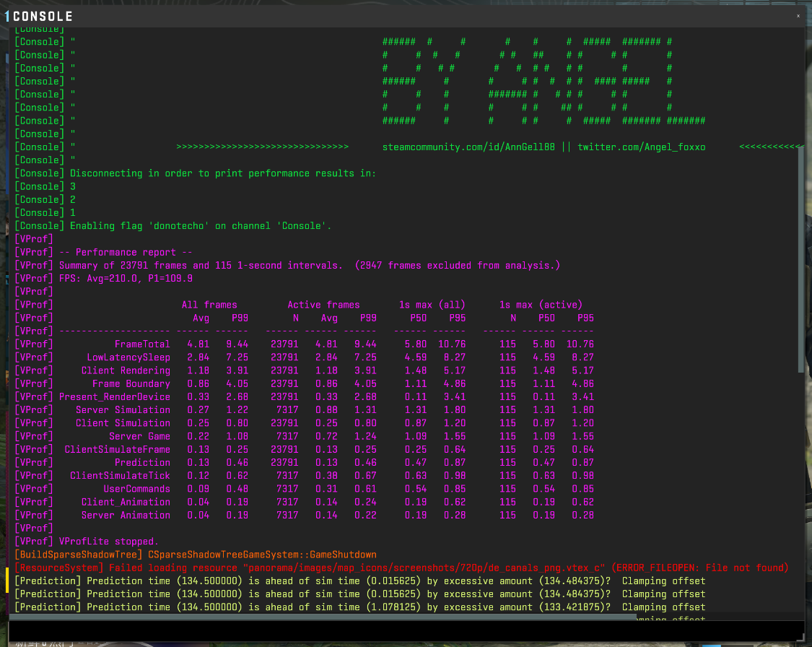Image resolution: width=812 pixels, height=647 pixels.
Task: Click the 'VProfLite stopped.' line
Action: tap(87, 542)
